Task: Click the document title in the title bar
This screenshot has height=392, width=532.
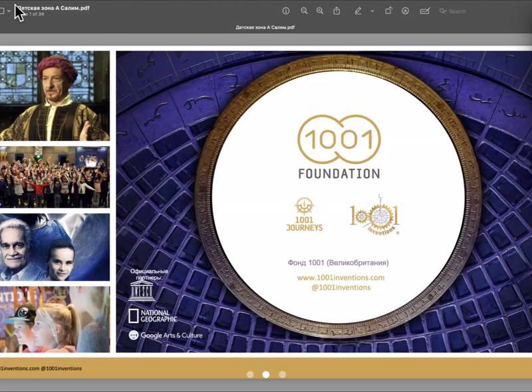Action: tap(54, 8)
